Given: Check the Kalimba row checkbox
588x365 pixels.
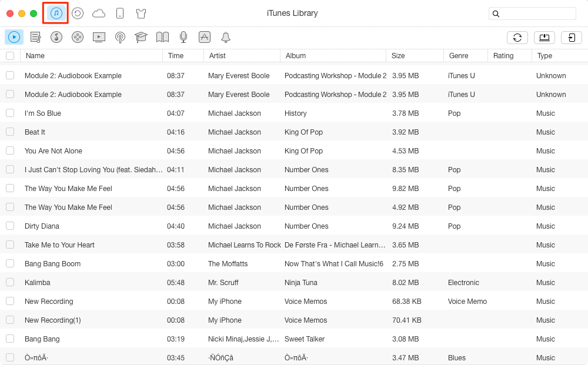Looking at the screenshot, I should (x=10, y=282).
